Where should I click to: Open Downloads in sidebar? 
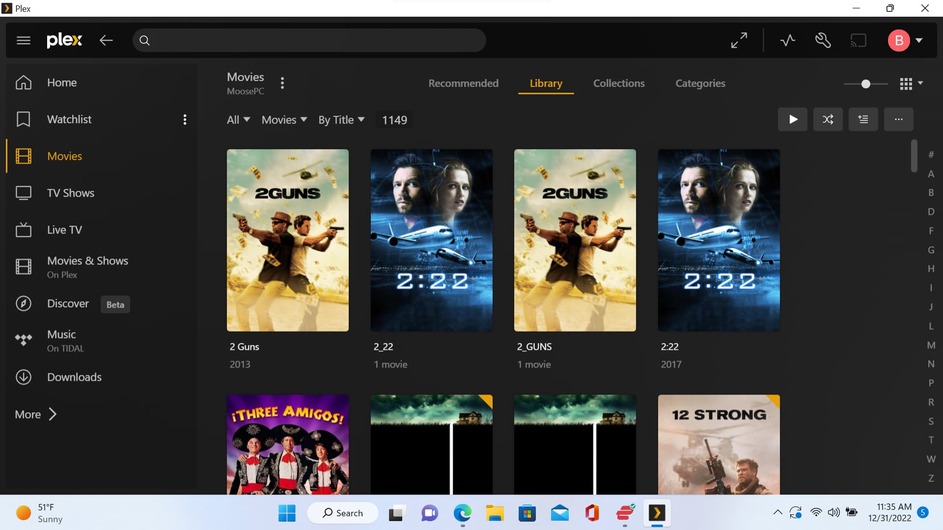(x=74, y=377)
